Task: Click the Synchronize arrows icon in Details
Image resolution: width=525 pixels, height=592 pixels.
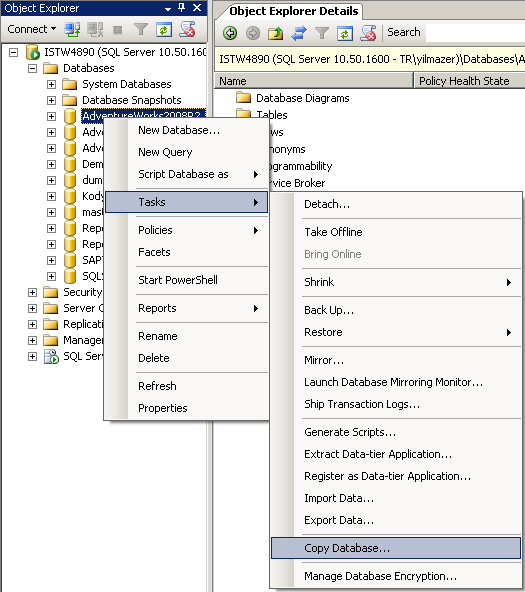Action: pos(299,33)
